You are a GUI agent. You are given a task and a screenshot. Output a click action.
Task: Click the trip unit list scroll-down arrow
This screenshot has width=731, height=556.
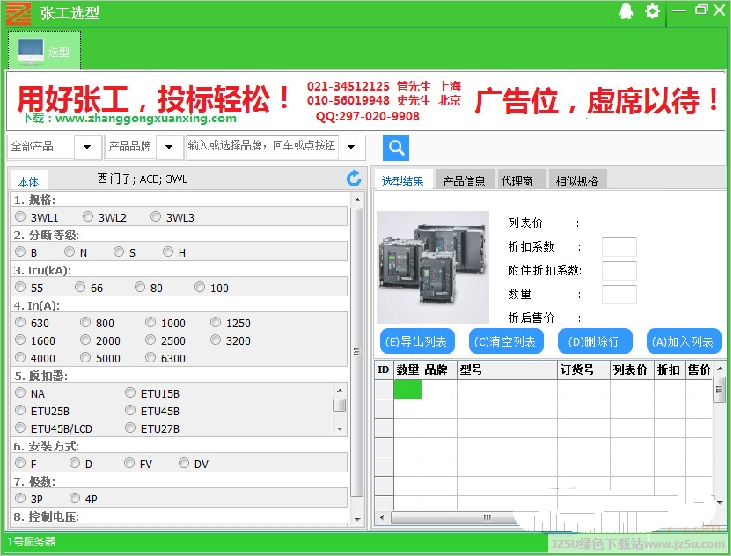point(340,429)
